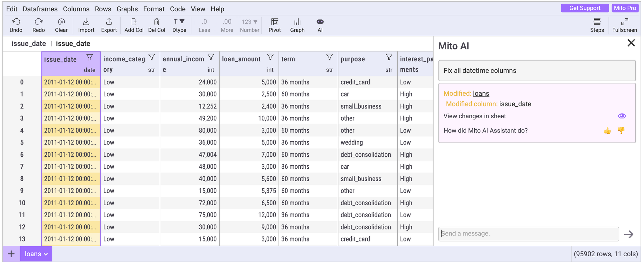Open filter for annual_income column

[x=211, y=57]
